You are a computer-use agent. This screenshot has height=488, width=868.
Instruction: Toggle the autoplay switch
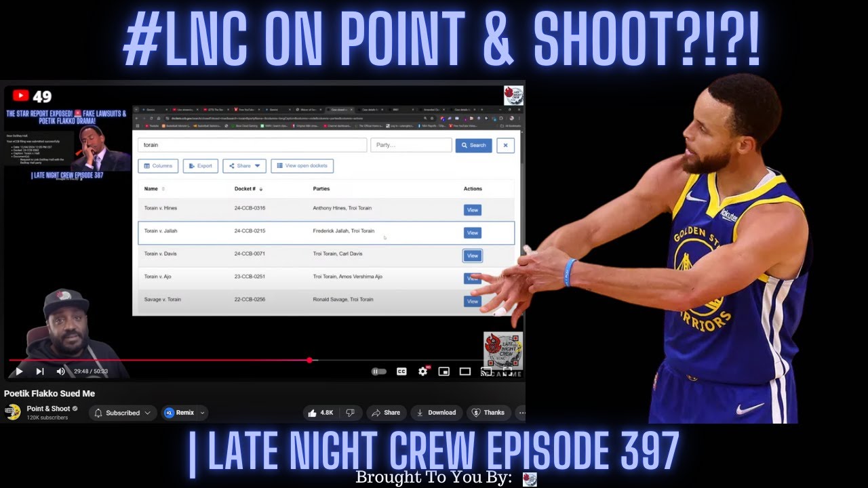coord(379,371)
